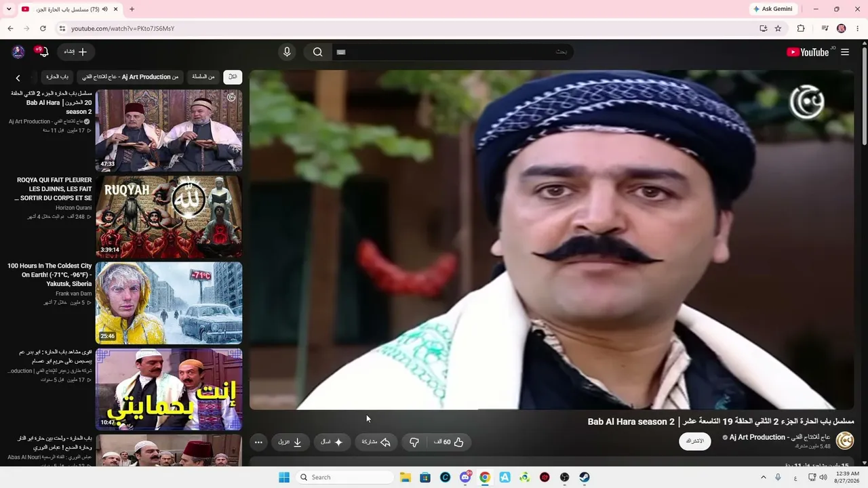Dislike the video with thumbs down
The height and width of the screenshot is (488, 868).
tap(414, 442)
